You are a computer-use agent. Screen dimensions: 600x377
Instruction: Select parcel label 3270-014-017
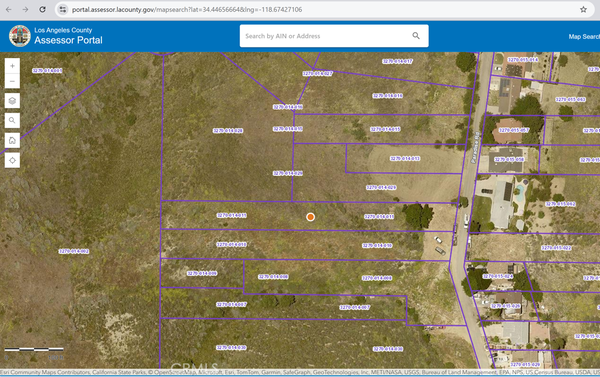tap(397, 61)
